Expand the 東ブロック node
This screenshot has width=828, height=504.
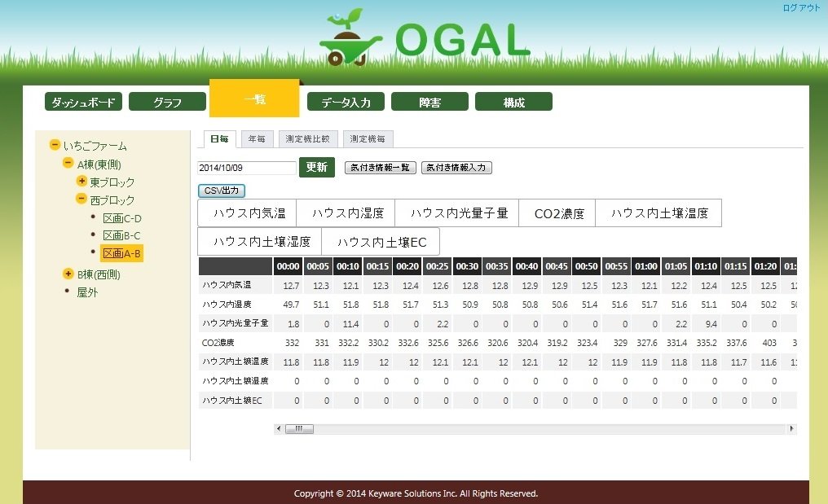point(81,182)
